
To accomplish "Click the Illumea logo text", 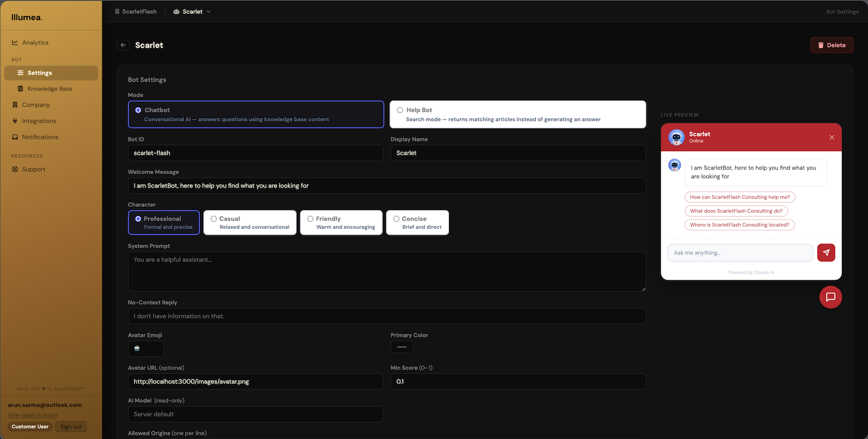I will tap(27, 17).
